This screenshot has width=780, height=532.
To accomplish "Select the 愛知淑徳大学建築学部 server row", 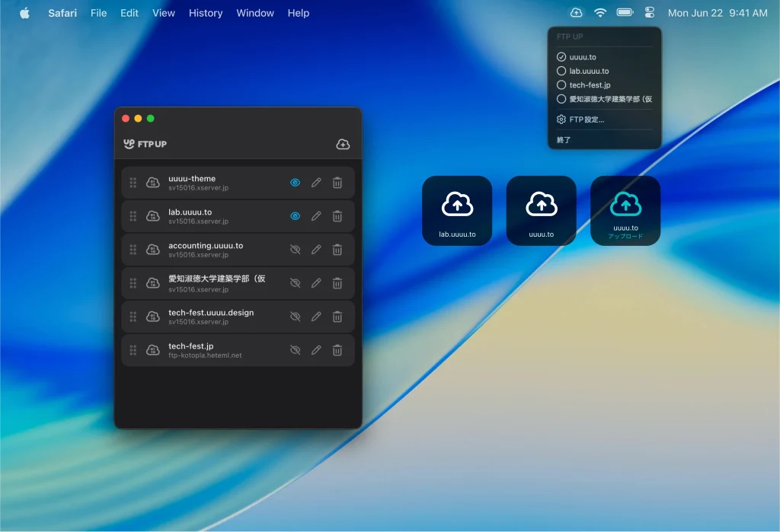I will click(x=217, y=283).
